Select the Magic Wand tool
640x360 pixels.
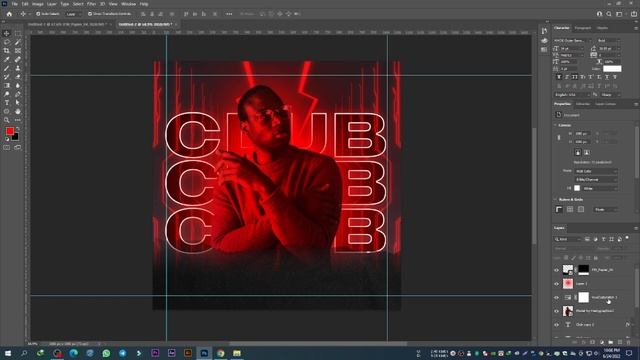click(18, 42)
